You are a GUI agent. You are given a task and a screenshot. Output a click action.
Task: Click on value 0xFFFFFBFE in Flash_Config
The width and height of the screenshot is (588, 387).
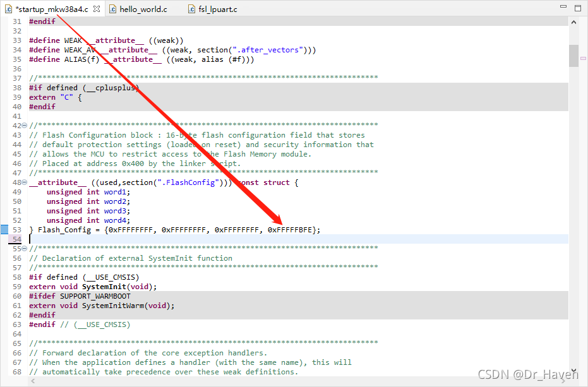(290, 230)
